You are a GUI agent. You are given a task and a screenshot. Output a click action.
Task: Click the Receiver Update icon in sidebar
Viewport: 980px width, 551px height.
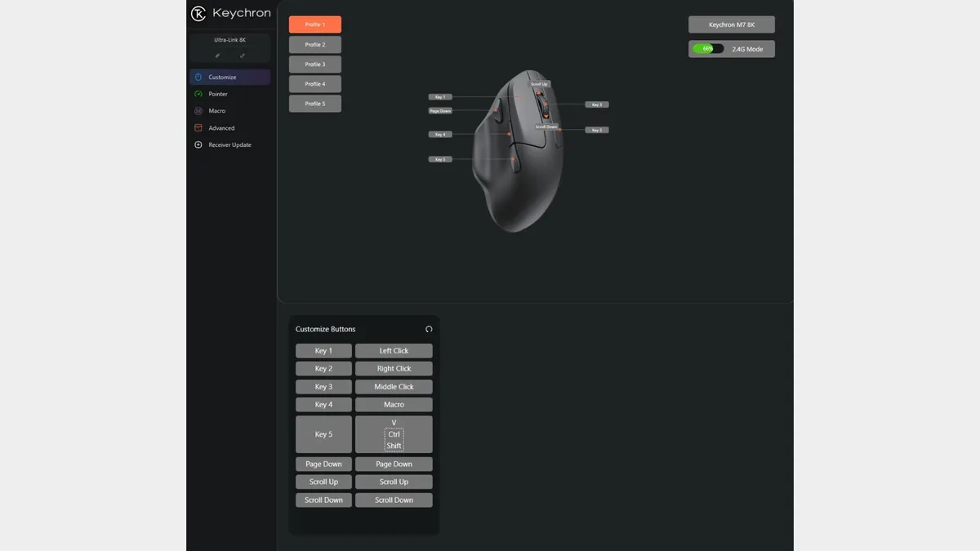pos(198,145)
